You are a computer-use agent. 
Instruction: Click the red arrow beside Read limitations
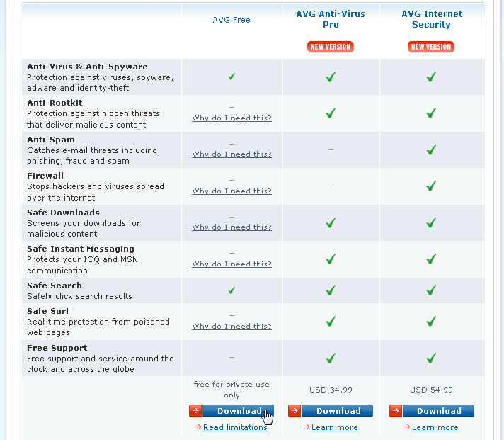click(x=198, y=427)
